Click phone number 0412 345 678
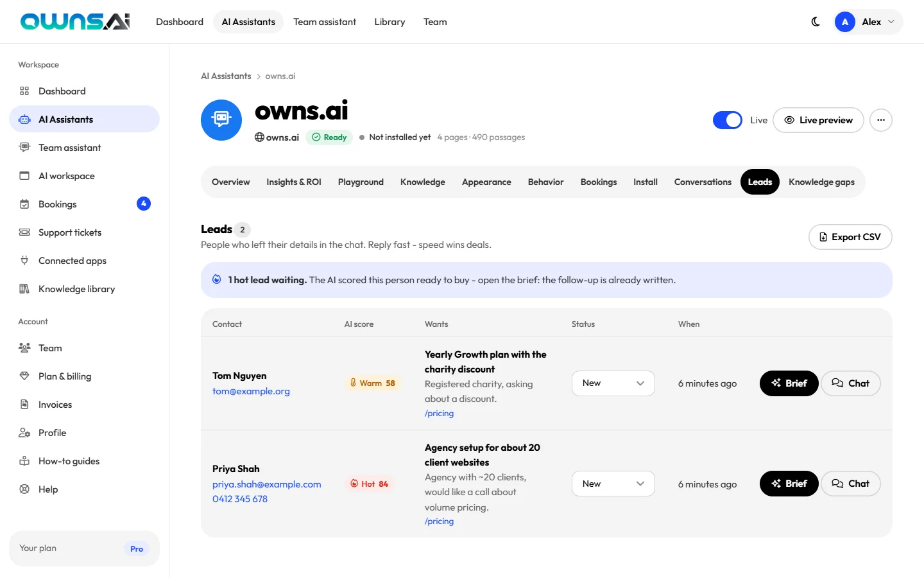The image size is (924, 578). pyautogui.click(x=240, y=499)
